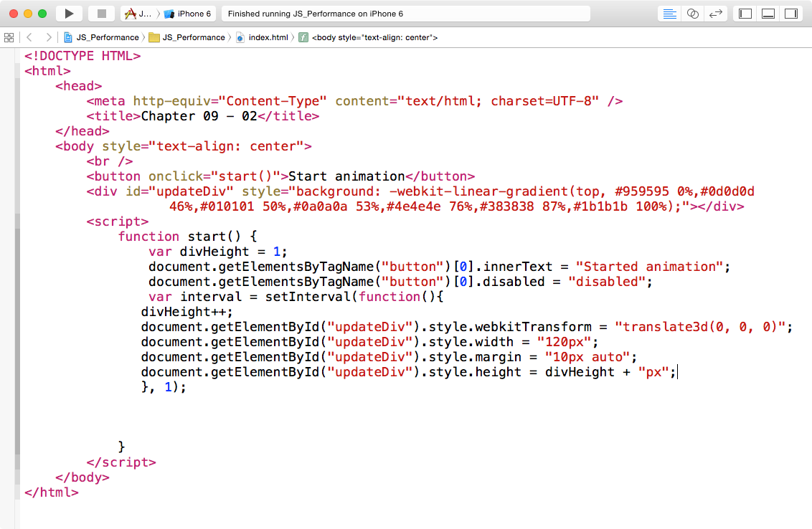The width and height of the screenshot is (812, 529).
Task: Click the closing </script> tag
Action: (x=121, y=462)
